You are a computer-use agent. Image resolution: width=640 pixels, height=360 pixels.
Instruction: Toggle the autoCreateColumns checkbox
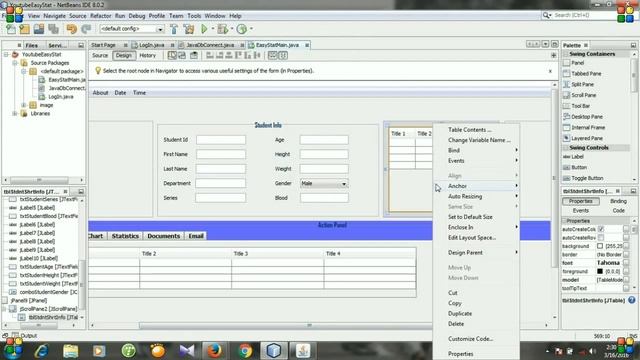tap(601, 229)
